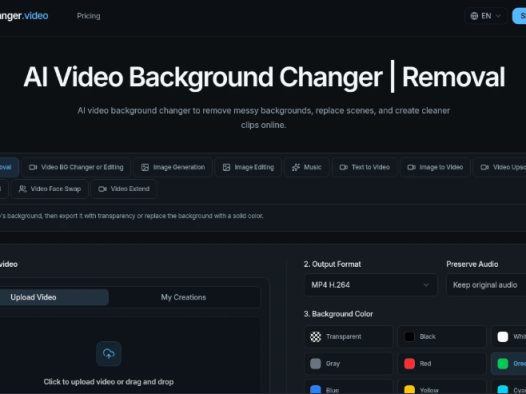
Task: Open the Text to Video tab
Action: (x=364, y=167)
